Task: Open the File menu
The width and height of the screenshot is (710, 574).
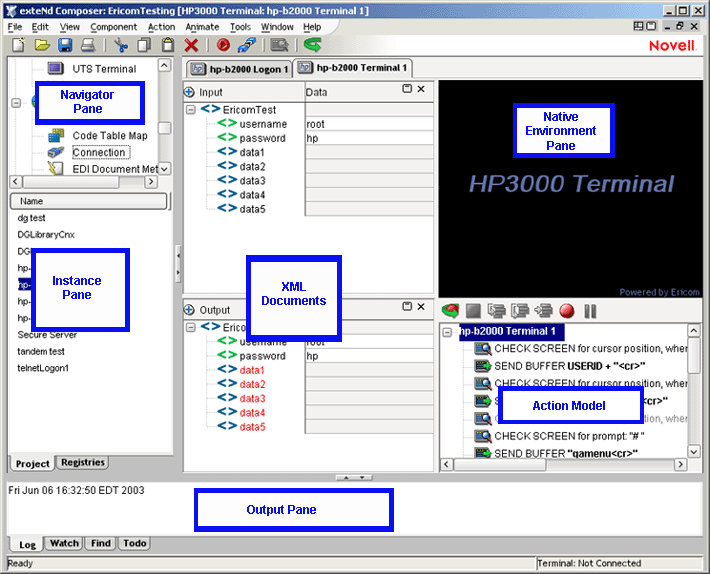Action: point(14,27)
